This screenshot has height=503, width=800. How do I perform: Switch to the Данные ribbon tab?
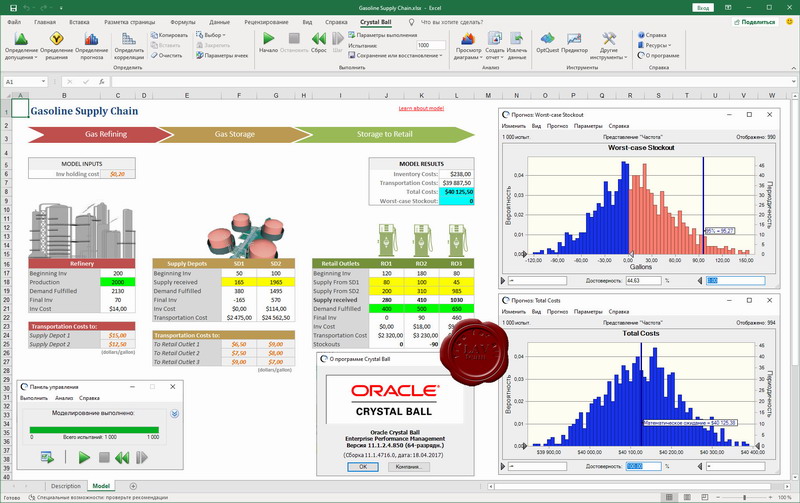(219, 22)
